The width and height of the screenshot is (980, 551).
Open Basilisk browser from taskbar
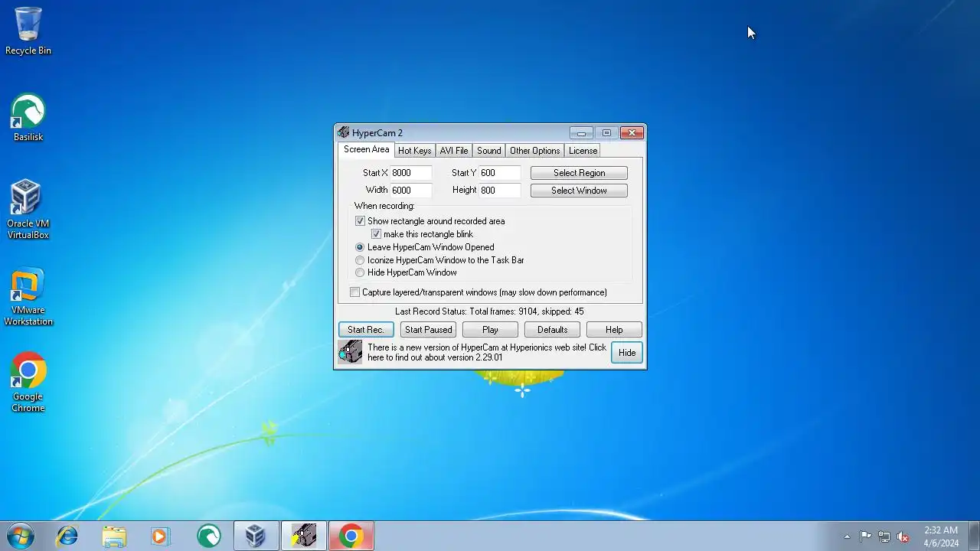click(208, 536)
